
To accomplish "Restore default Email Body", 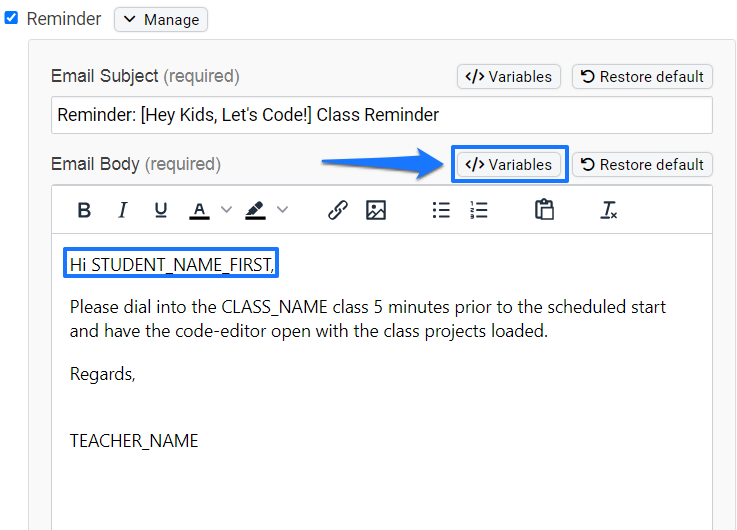I will coord(642,164).
